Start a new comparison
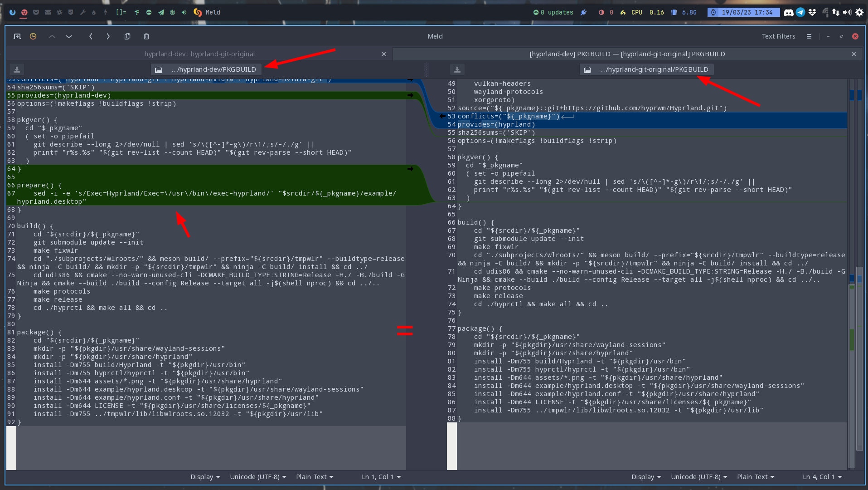 (x=17, y=36)
